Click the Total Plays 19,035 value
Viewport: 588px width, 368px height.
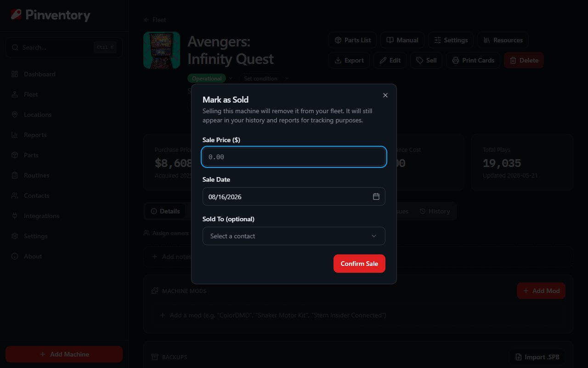pyautogui.click(x=502, y=163)
